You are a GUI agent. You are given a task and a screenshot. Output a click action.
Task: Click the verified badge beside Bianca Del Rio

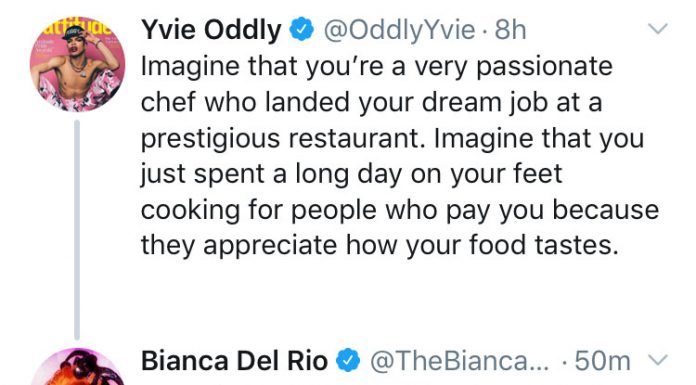[348, 360]
